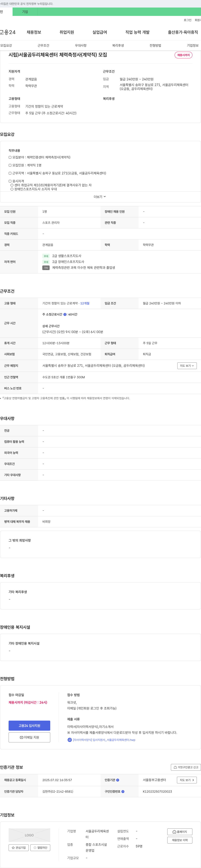Click 채용시까지 (마감시간 : 24시) deadline text
The image size is (201, 868).
[28, 703]
